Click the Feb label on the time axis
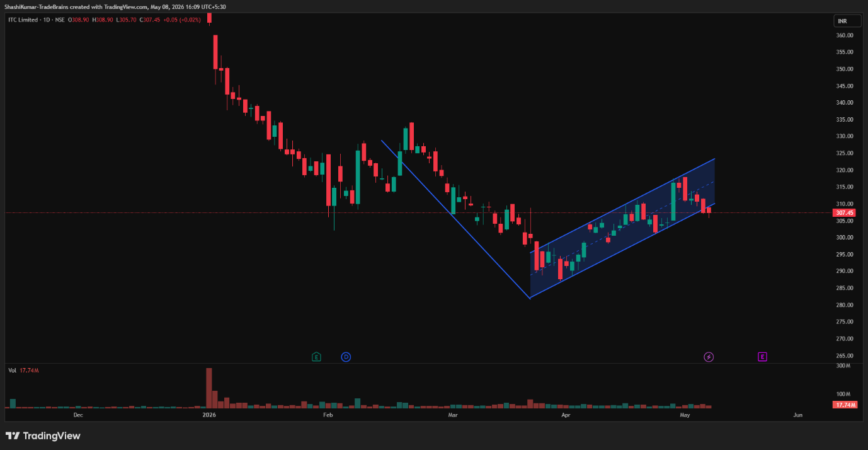This screenshot has width=868, height=450. pos(327,415)
